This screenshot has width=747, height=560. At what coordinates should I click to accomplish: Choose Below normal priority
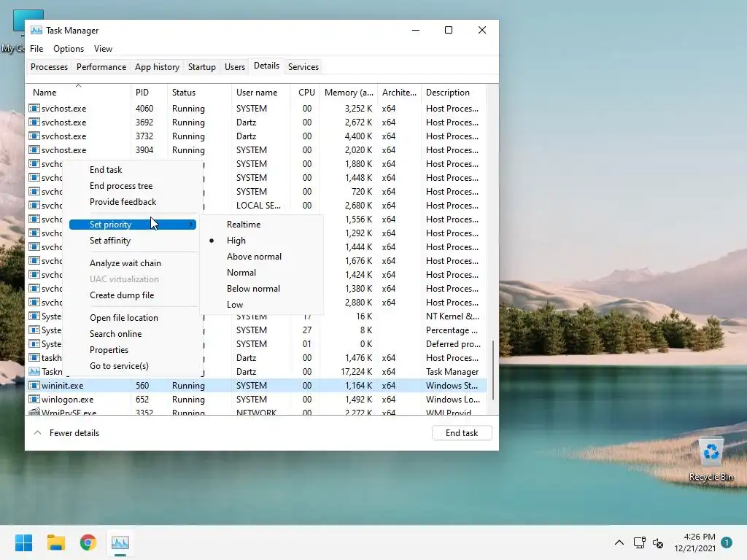253,289
